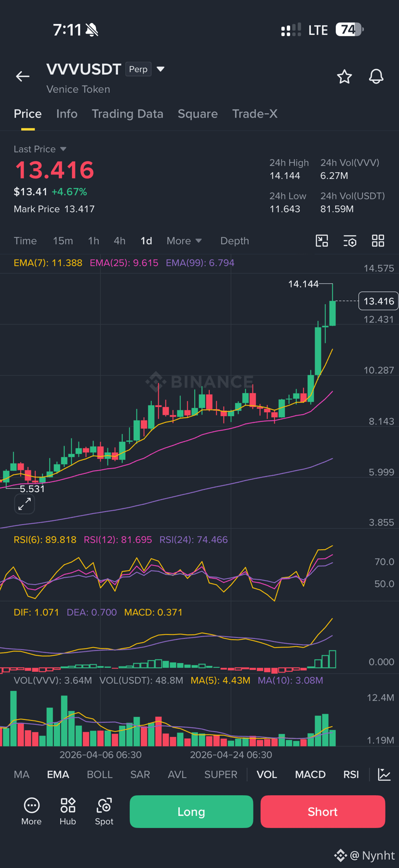Tap the MA(5): 4.43M volume legend

click(220, 680)
